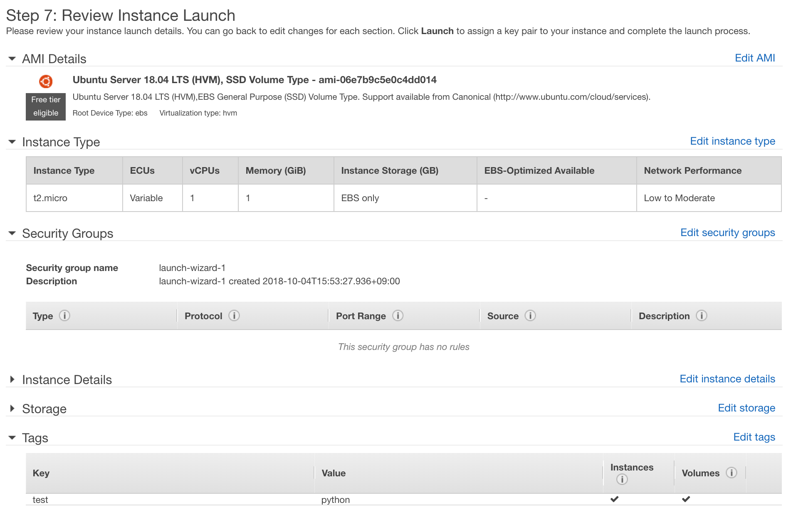Collapse the Tags section
The image size is (786, 532).
(12, 438)
